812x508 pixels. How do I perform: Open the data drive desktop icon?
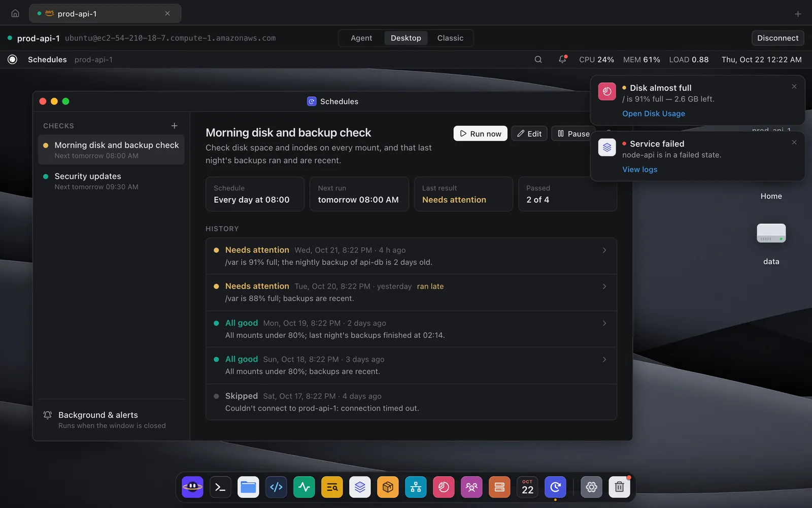771,244
